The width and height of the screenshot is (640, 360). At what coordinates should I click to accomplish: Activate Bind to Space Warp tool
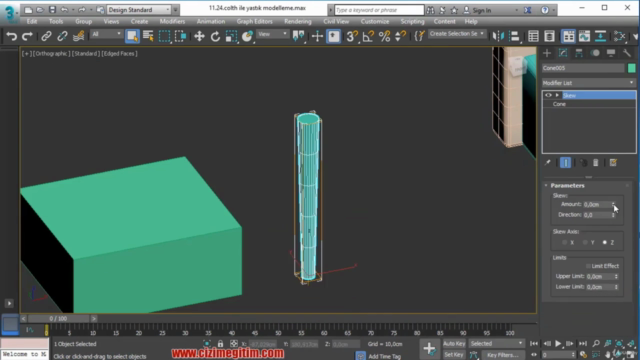coord(78,36)
